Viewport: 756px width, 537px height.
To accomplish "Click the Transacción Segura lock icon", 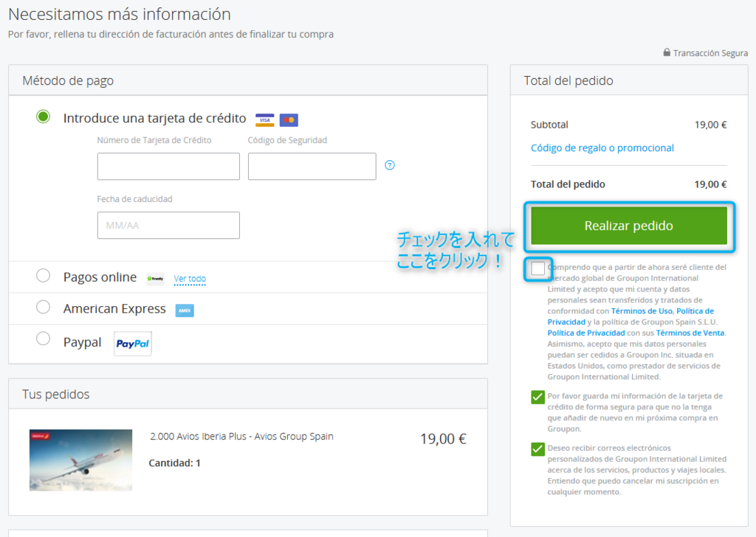I will [667, 53].
